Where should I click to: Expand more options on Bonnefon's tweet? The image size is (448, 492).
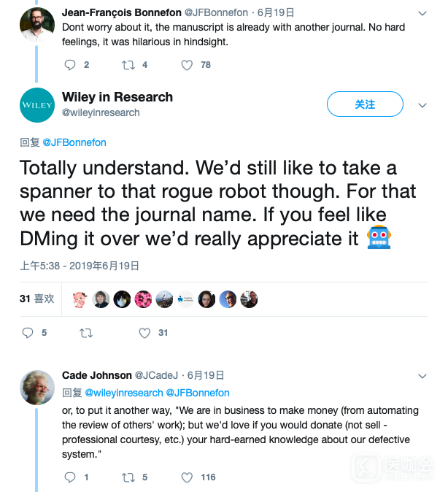click(422, 13)
